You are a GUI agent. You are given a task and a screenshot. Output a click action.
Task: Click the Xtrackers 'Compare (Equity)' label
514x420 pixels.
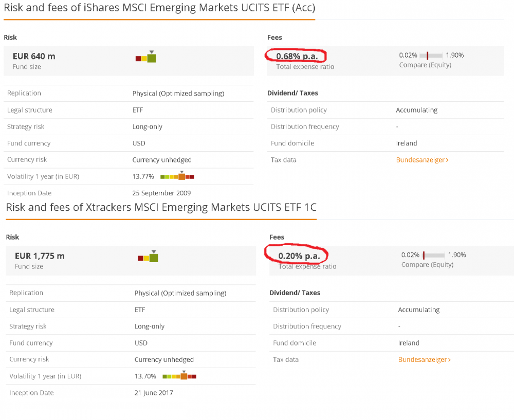click(427, 265)
